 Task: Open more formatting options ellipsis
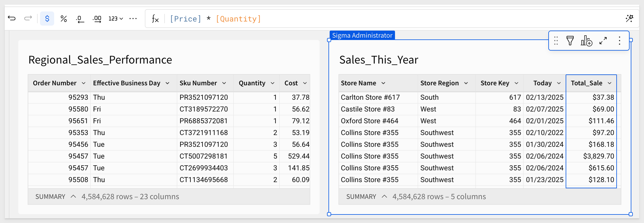pos(133,19)
